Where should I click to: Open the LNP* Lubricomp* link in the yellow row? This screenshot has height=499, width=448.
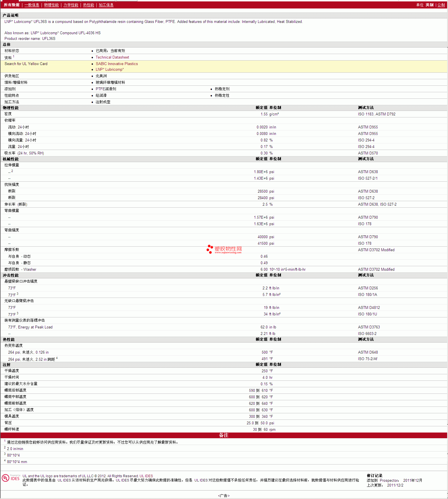tap(110, 70)
